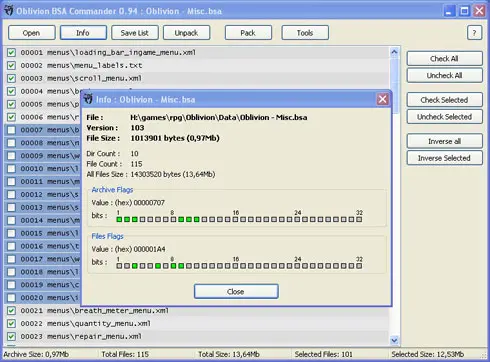This screenshot has width=490, height=362.
Task: Click the Unpack button
Action: [186, 33]
